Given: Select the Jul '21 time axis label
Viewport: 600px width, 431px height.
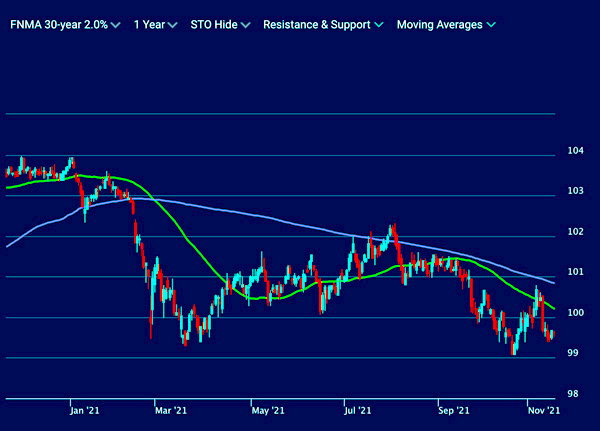Looking at the screenshot, I should 358,410.
